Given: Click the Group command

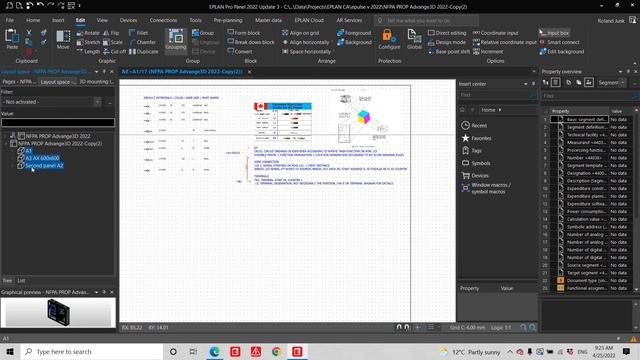Looking at the screenshot, I should click(203, 33).
